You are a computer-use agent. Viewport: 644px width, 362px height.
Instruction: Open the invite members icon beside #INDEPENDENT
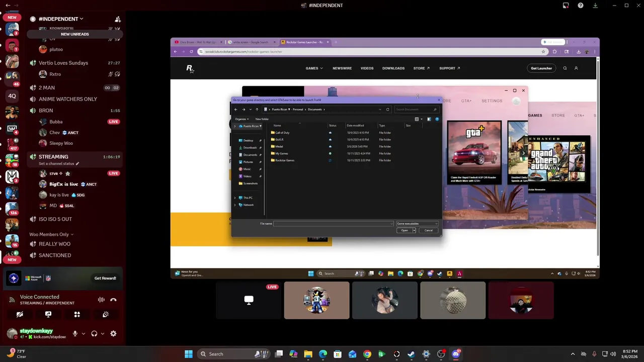point(118,19)
